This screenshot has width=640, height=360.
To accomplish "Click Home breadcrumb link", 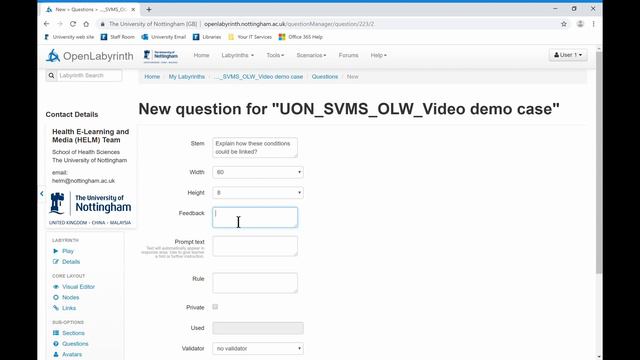I will (152, 77).
